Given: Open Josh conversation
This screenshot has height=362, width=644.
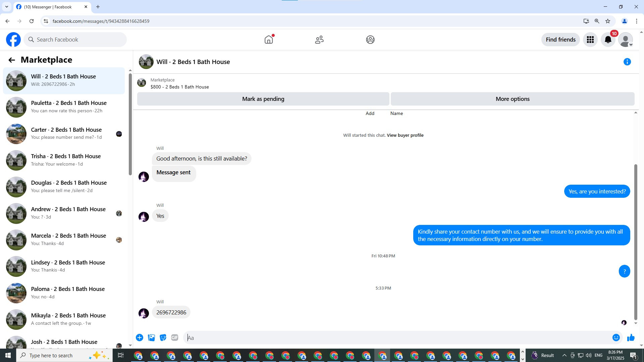Looking at the screenshot, I should [x=64, y=341].
